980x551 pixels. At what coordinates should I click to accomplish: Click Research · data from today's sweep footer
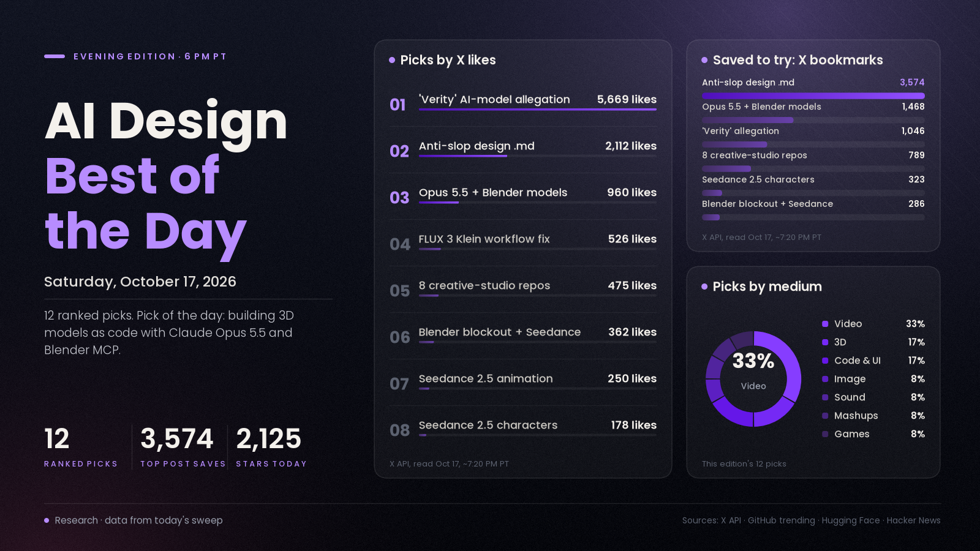pyautogui.click(x=138, y=520)
